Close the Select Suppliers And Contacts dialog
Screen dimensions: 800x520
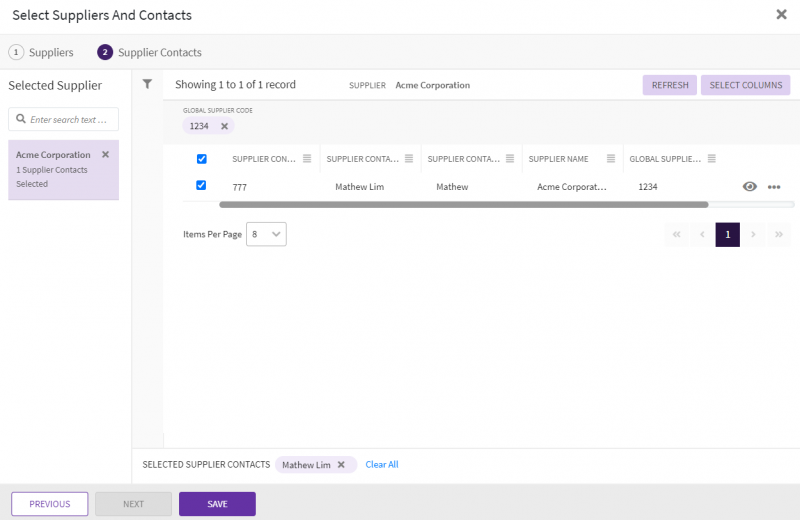(x=781, y=15)
